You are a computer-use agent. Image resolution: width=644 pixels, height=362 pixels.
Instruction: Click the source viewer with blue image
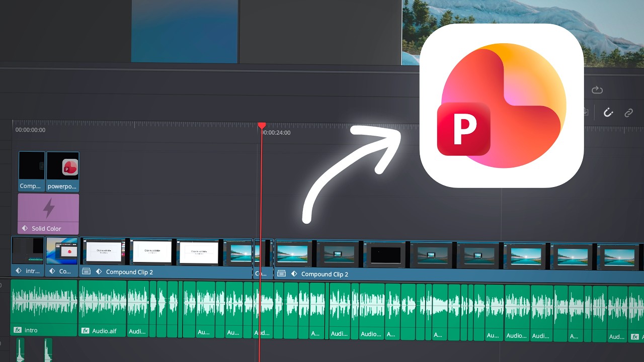coord(185,31)
